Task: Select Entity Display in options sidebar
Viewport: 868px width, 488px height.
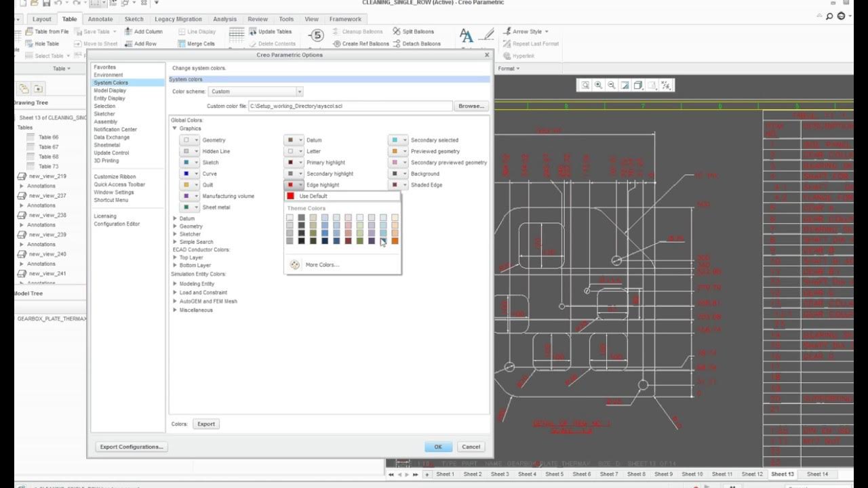Action: pyautogui.click(x=110, y=98)
